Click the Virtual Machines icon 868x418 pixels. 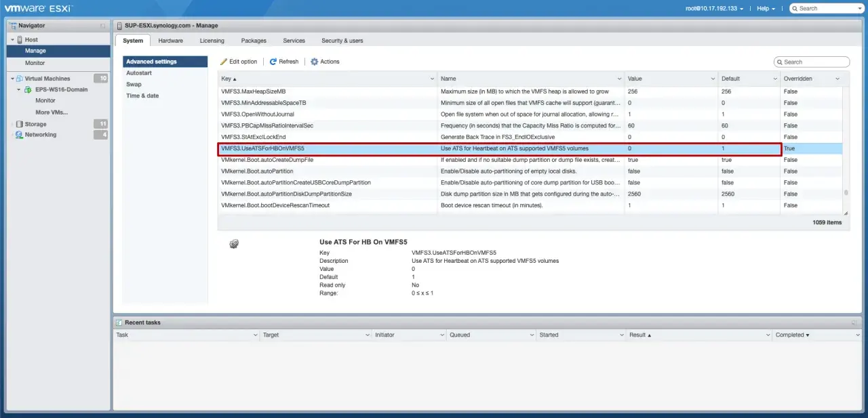click(20, 79)
